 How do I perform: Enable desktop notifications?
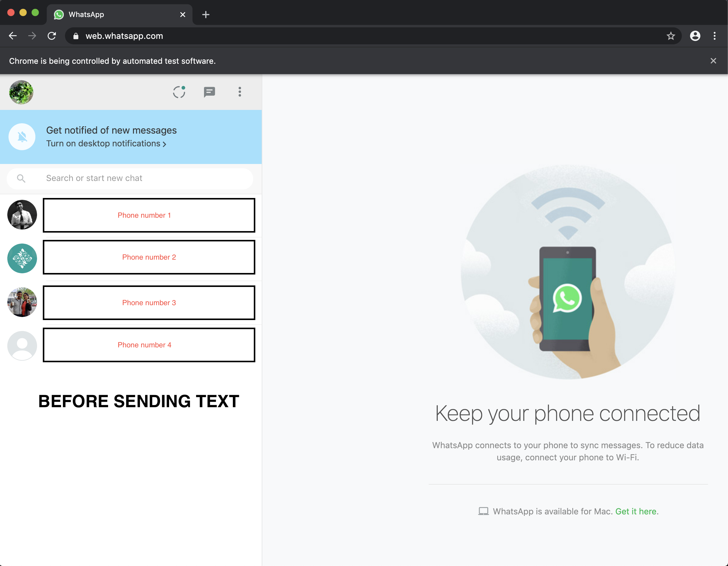(103, 143)
